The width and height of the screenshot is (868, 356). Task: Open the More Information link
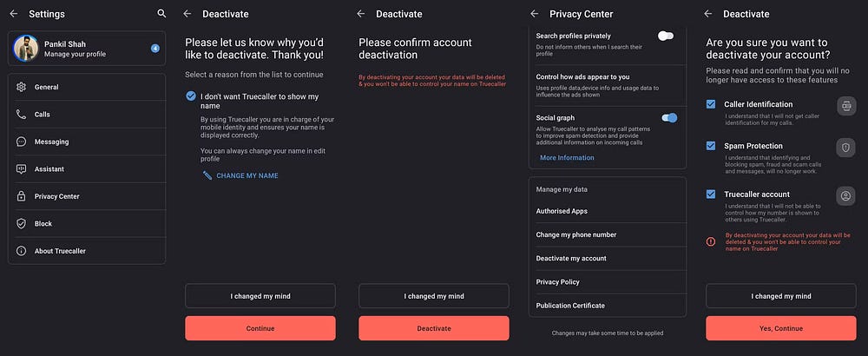click(567, 158)
